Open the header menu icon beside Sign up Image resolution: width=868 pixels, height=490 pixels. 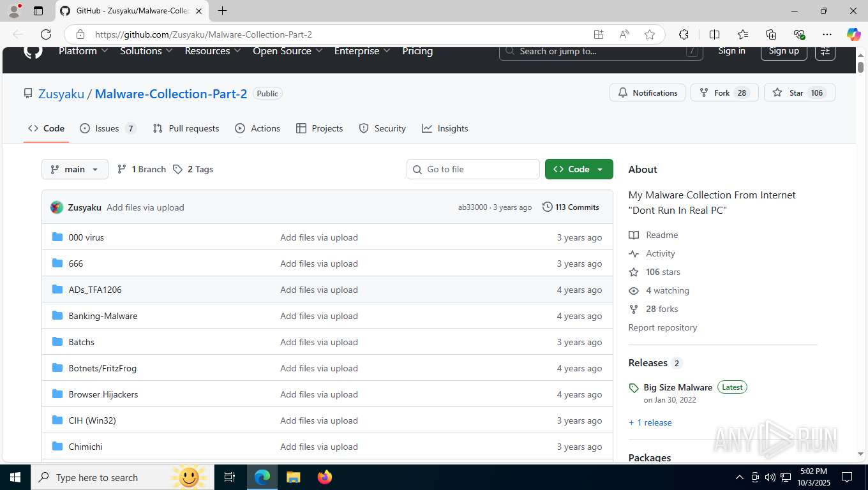[825, 51]
